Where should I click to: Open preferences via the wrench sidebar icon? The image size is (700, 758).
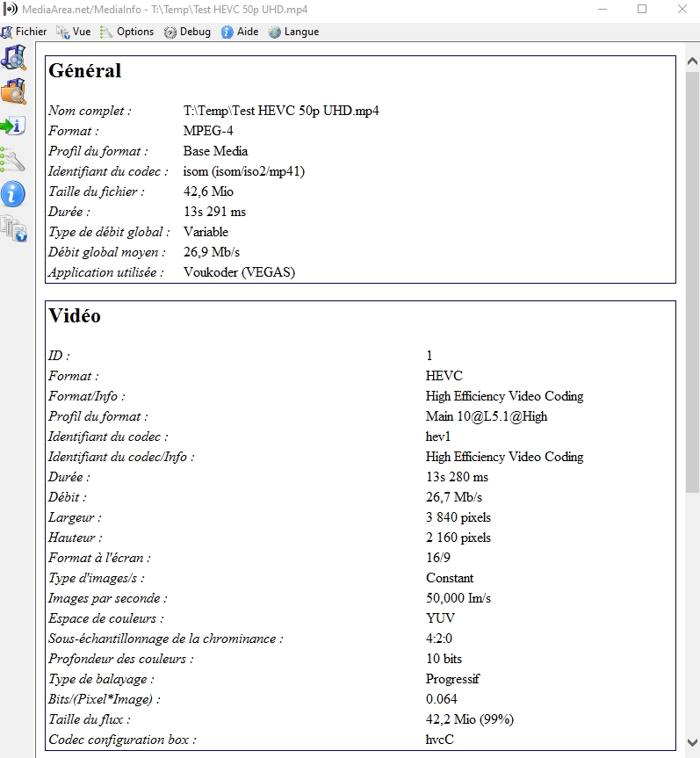tap(13, 160)
